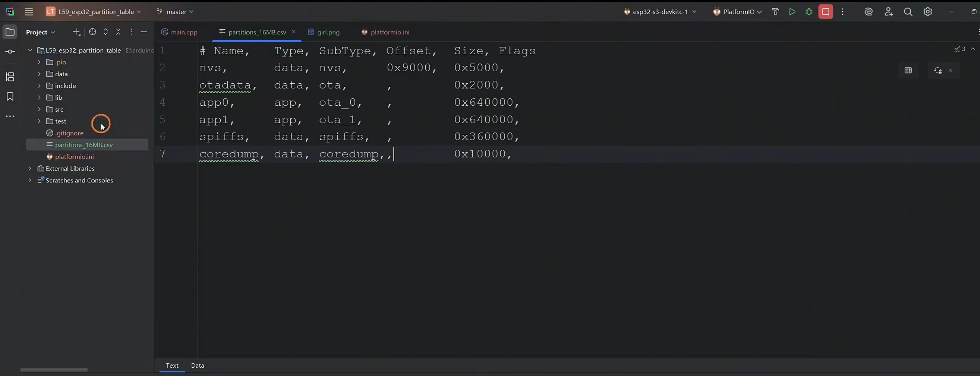
Task: Open L59_esp32_partition_table project dropdown
Action: [x=94, y=12]
